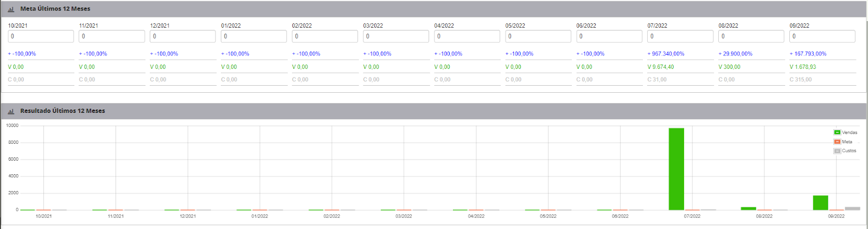Toggle the Custos legend swatch
This screenshot has height=229, width=868.
837,151
